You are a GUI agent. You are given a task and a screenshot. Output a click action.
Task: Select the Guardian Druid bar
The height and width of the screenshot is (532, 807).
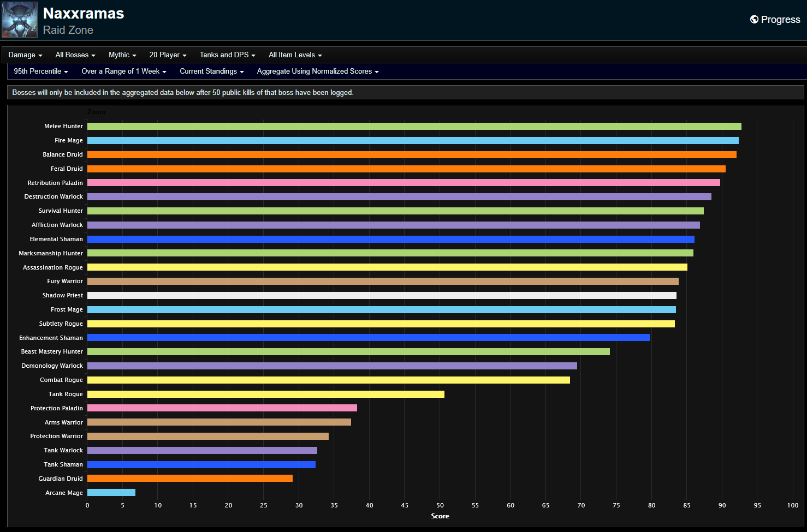point(191,478)
